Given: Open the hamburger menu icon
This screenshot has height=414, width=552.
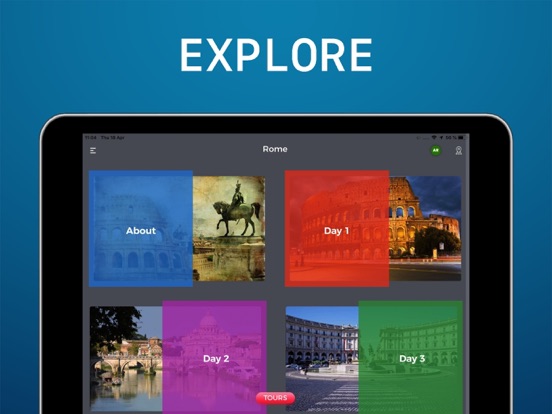Looking at the screenshot, I should 93,151.
